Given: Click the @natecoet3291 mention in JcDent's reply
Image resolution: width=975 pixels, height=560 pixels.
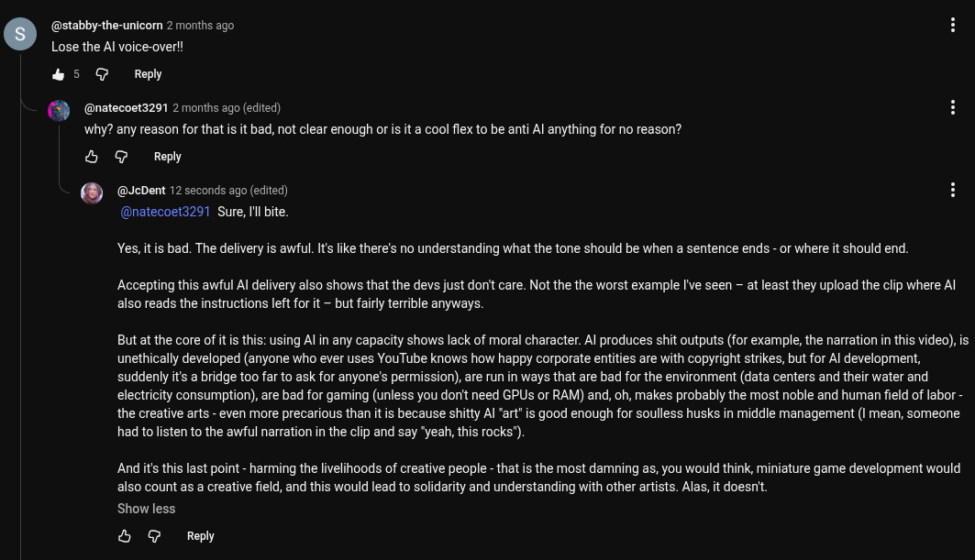Looking at the screenshot, I should [166, 212].
